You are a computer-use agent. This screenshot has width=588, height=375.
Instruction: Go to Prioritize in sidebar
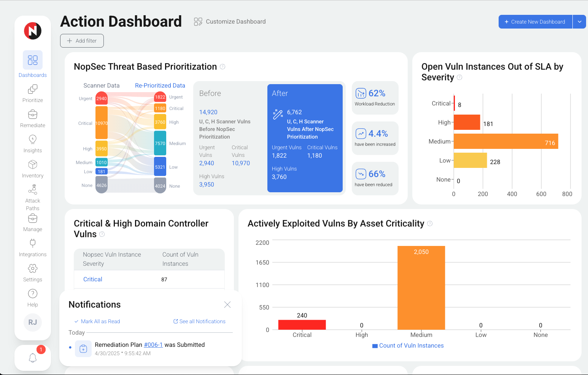(33, 89)
